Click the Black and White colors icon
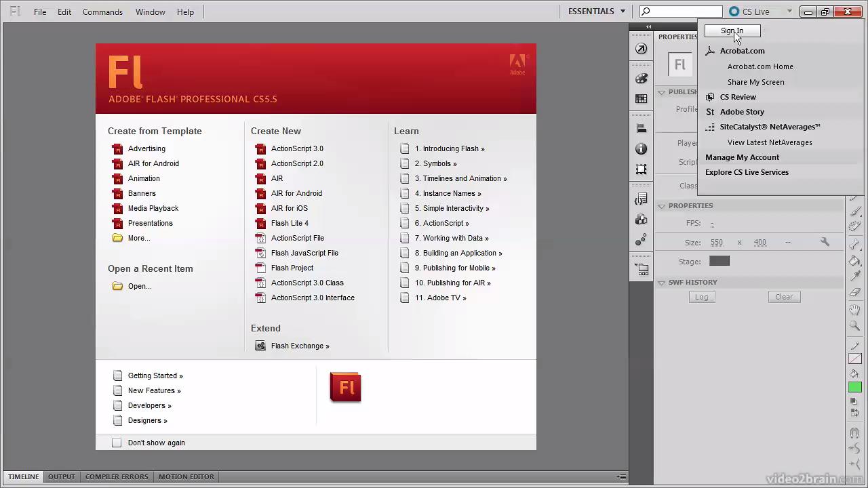The image size is (868, 488). 854,401
